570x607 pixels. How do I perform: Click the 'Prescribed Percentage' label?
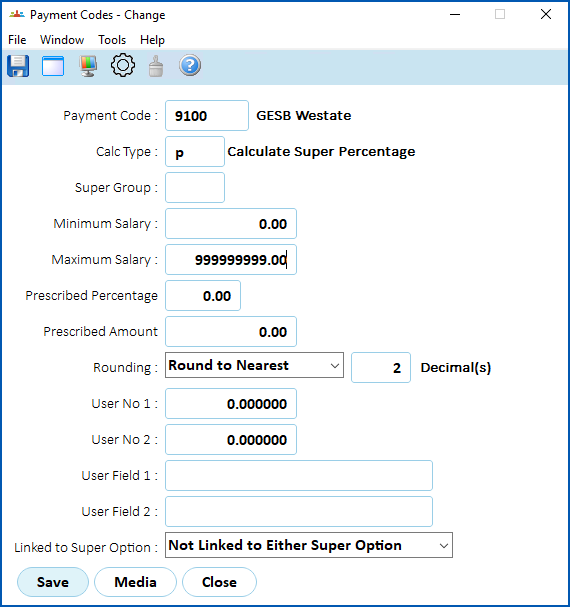(91, 295)
